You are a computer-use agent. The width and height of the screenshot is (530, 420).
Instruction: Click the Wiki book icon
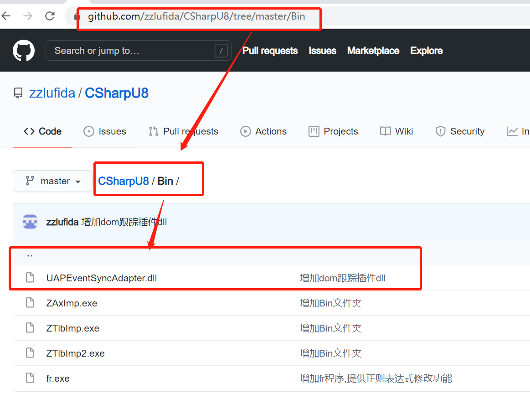[384, 131]
